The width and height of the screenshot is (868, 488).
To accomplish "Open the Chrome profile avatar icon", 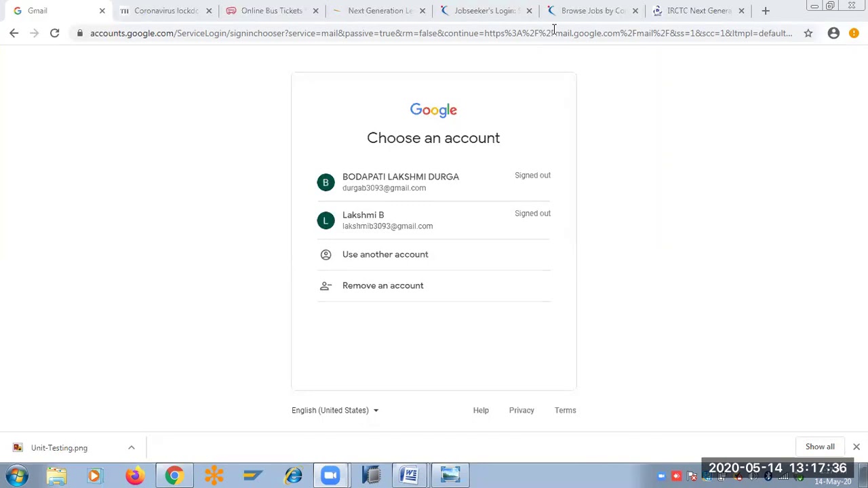I will pyautogui.click(x=833, y=33).
